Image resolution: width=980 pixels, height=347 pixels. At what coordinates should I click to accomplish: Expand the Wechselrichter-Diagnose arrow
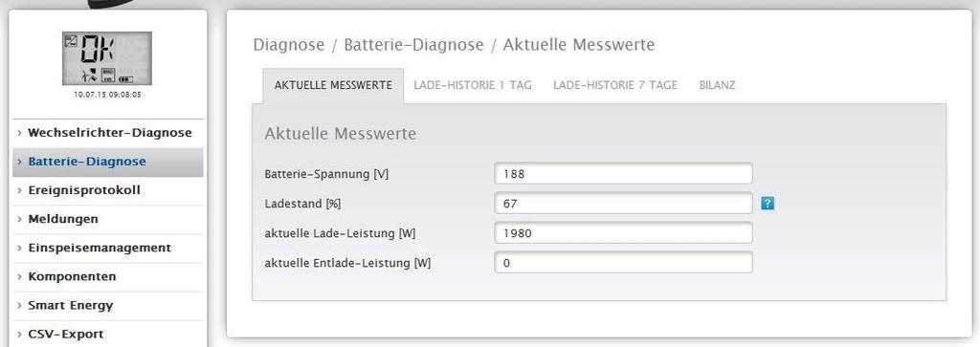pyautogui.click(x=19, y=133)
